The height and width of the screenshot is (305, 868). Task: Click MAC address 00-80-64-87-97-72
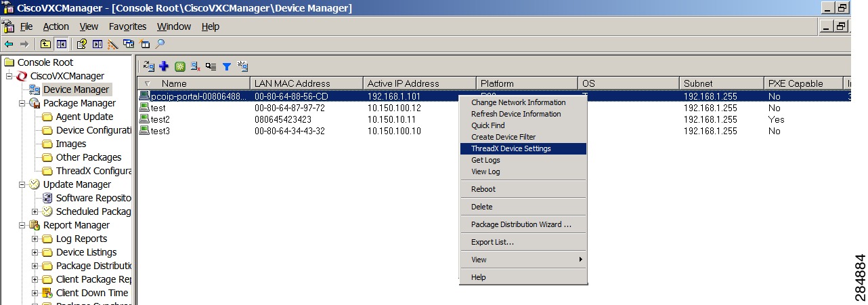[290, 108]
